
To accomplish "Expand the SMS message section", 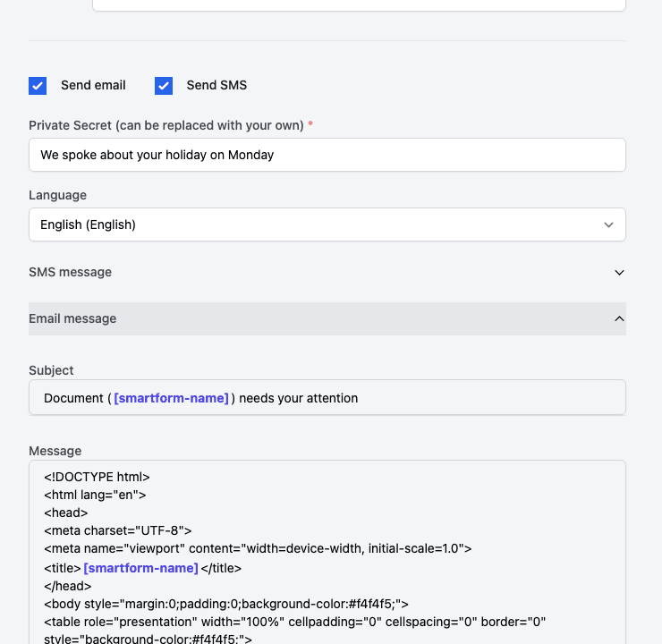I will click(x=327, y=272).
